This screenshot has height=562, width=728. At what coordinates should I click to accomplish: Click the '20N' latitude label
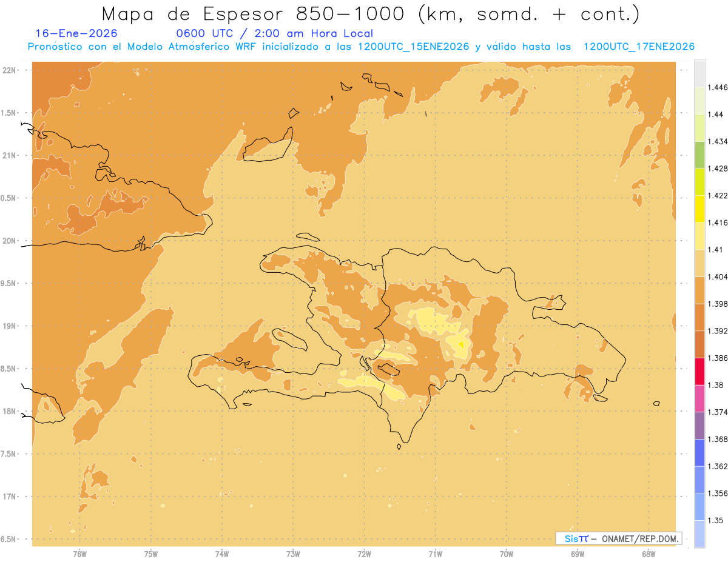click(x=10, y=241)
